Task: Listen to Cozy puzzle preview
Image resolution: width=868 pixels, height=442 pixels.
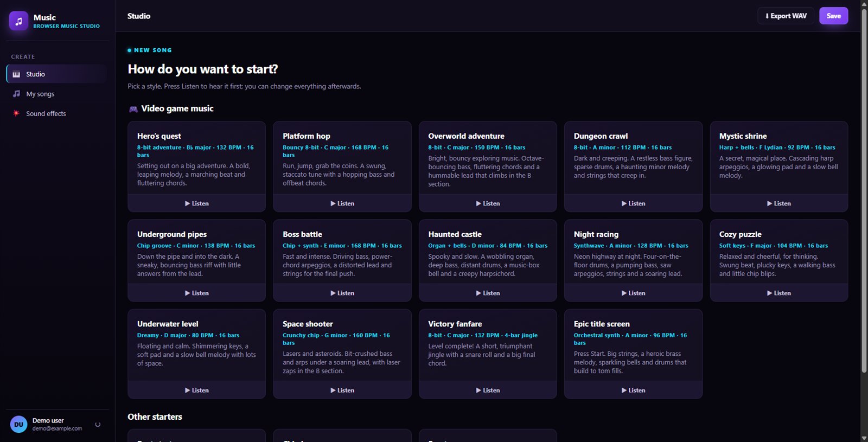Action: 778,293
